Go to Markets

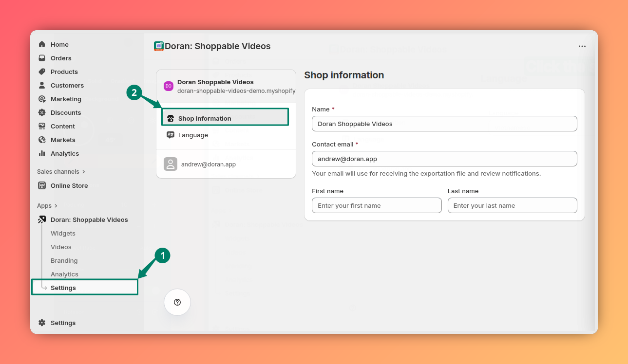click(x=63, y=140)
